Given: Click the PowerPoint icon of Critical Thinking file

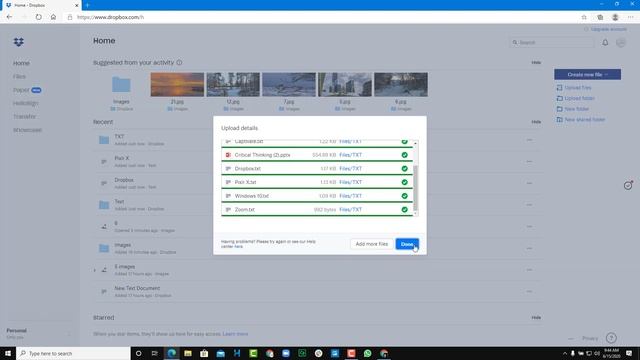Looking at the screenshot, I should pyautogui.click(x=228, y=155).
